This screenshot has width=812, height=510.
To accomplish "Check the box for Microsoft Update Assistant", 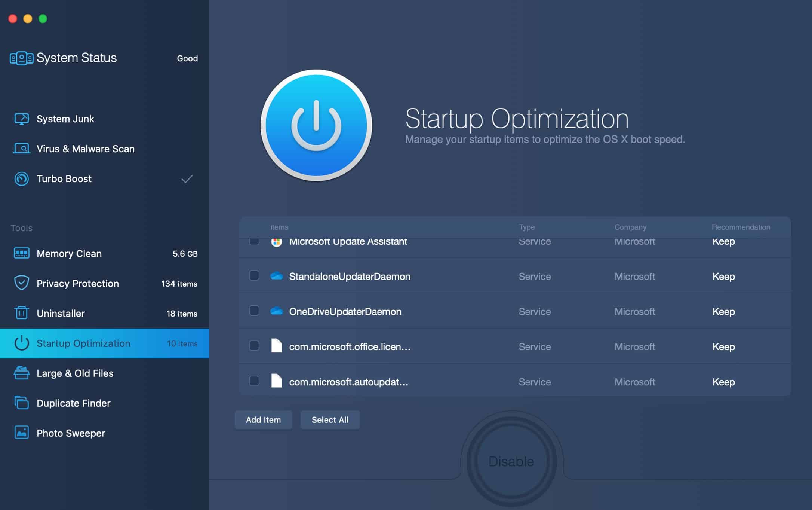I will coord(254,241).
